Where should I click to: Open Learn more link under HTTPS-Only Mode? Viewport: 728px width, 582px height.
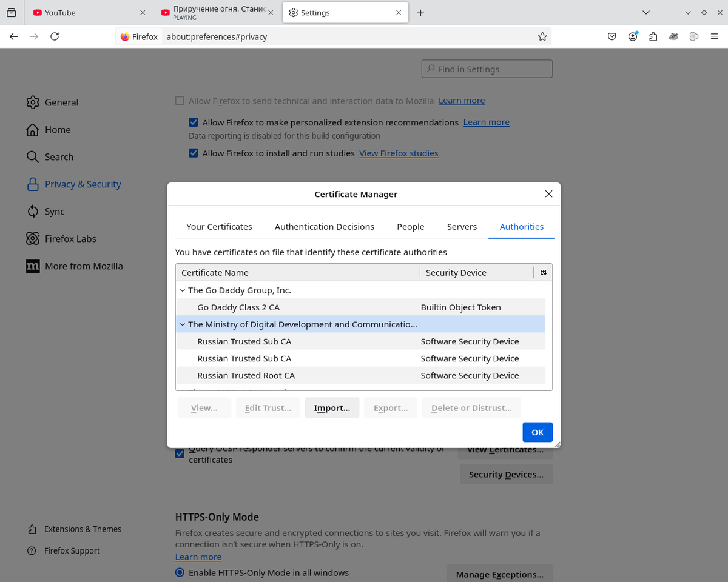coord(198,557)
